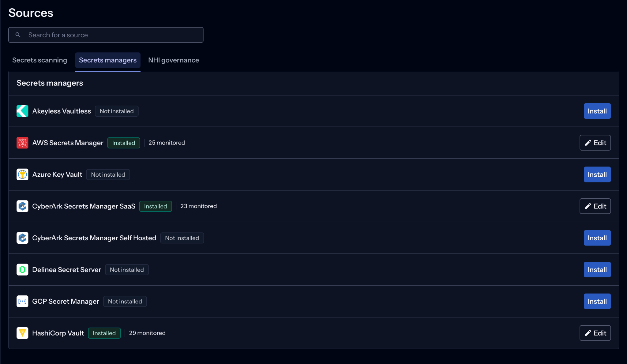627x364 pixels.
Task: Click the GCP Secret Manager name
Action: coord(66,302)
